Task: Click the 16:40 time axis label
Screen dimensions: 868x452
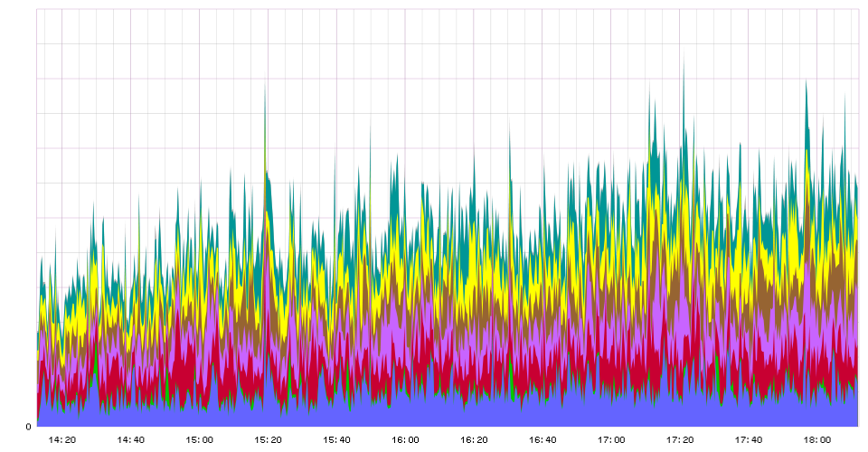Action: (542, 440)
